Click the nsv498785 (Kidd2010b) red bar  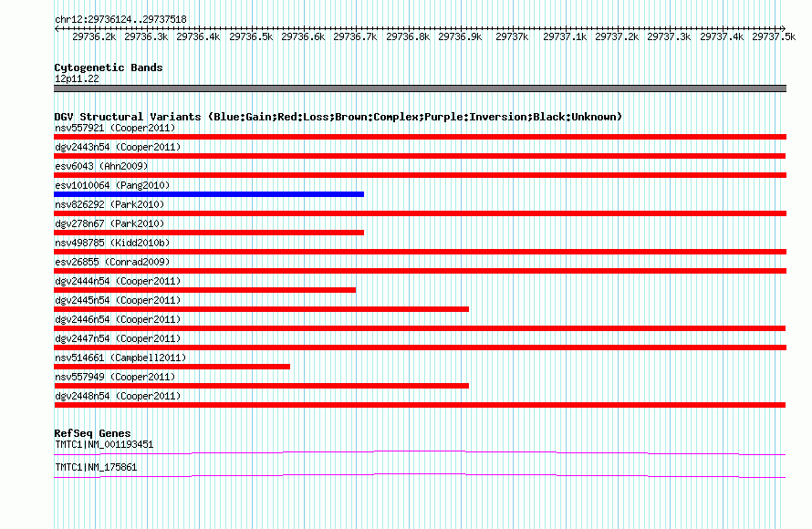[x=420, y=252]
